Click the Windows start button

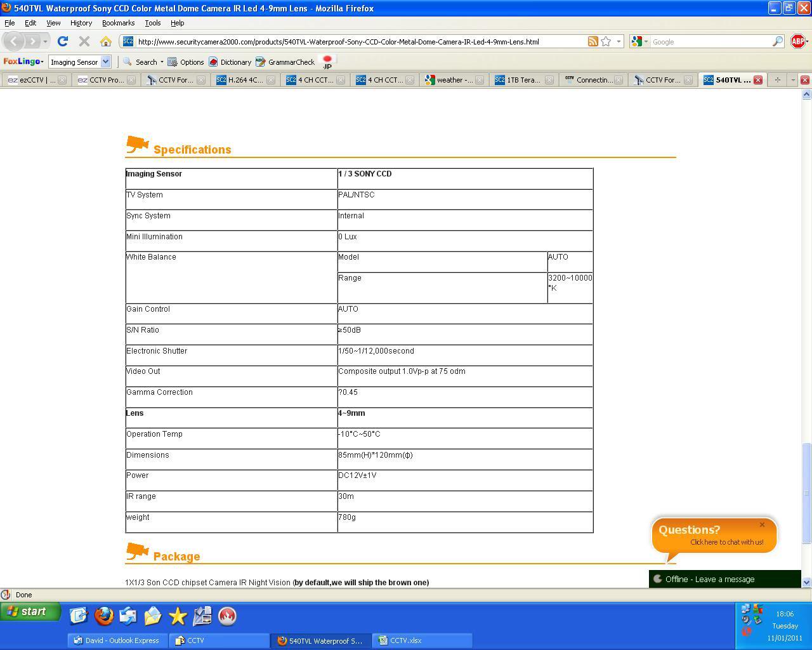tap(30, 612)
